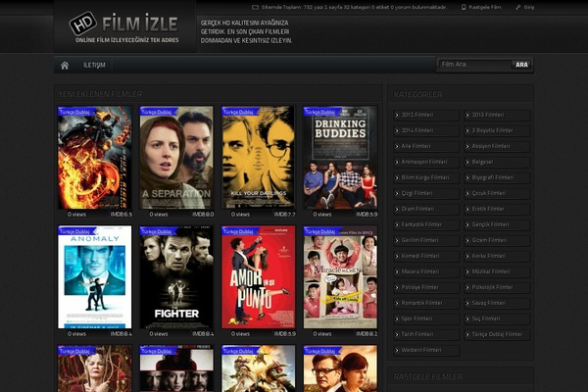588x392 pixels.
Task: Select the Komedi Filmleri category
Action: [426, 256]
